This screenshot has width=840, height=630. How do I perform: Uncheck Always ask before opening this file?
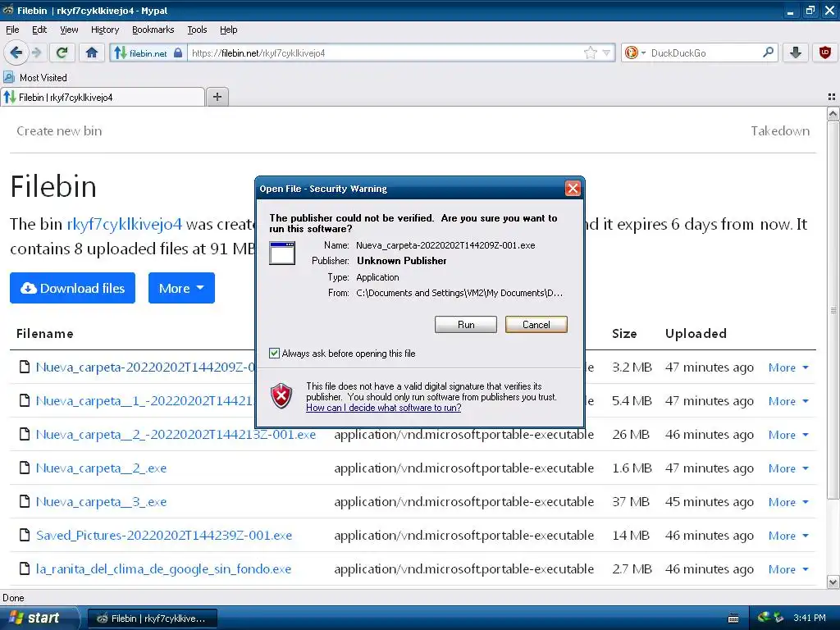(274, 354)
